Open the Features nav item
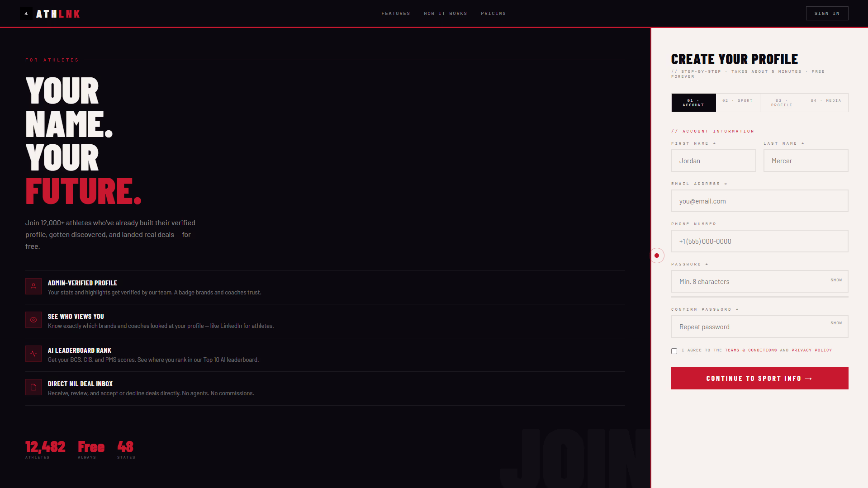 click(x=395, y=14)
